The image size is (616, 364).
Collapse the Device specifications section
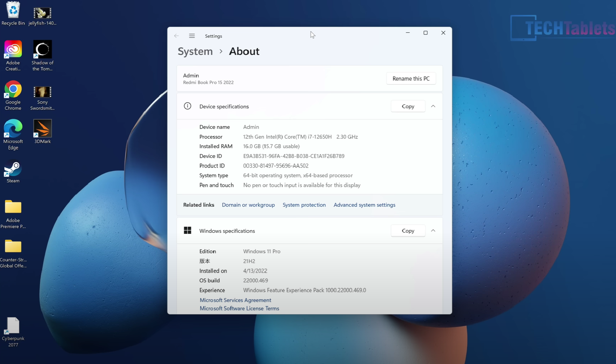pyautogui.click(x=433, y=106)
